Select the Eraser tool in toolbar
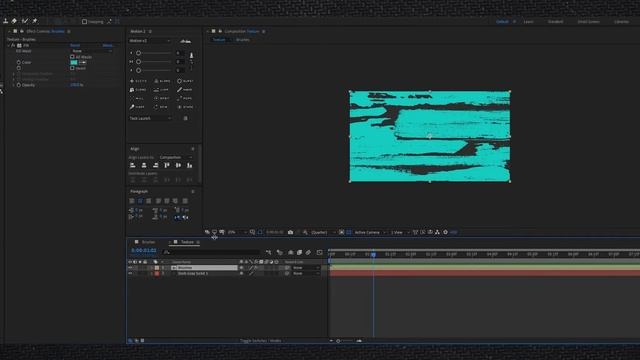This screenshot has height=360, width=640. (14, 21)
